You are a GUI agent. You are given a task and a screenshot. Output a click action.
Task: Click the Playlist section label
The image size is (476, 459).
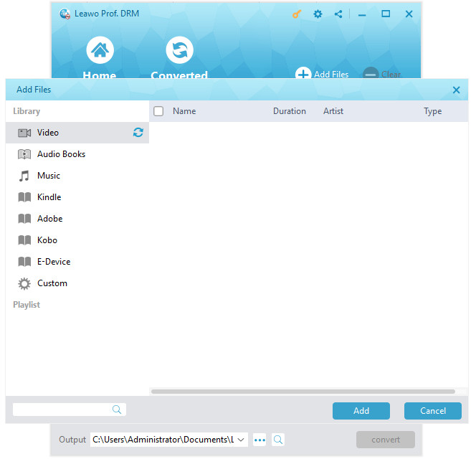(27, 305)
